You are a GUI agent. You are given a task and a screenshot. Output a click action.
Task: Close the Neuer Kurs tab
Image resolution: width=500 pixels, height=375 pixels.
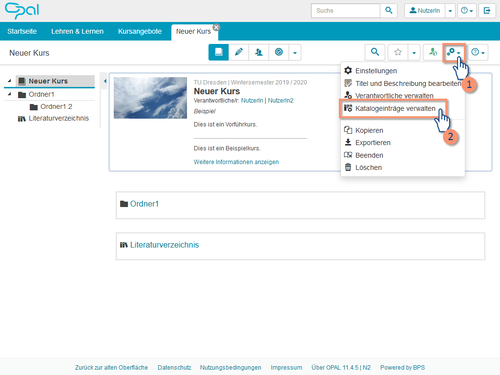point(216,27)
